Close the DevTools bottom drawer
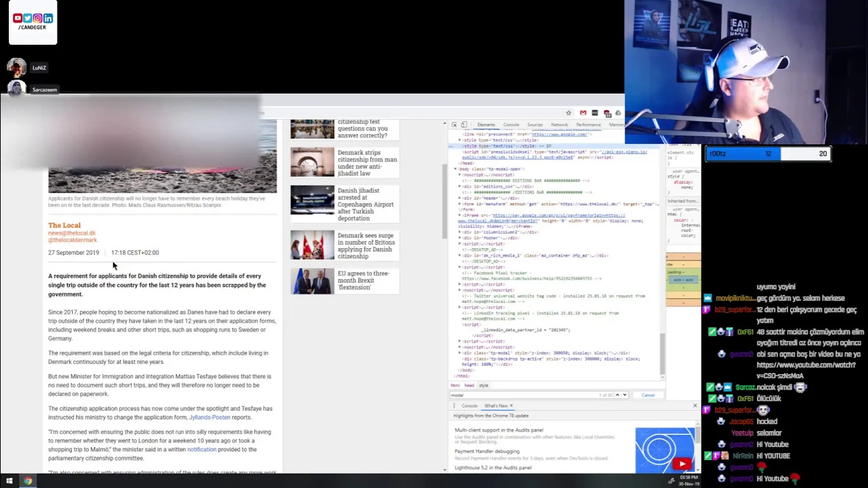Image resolution: width=868 pixels, height=488 pixels. (694, 405)
